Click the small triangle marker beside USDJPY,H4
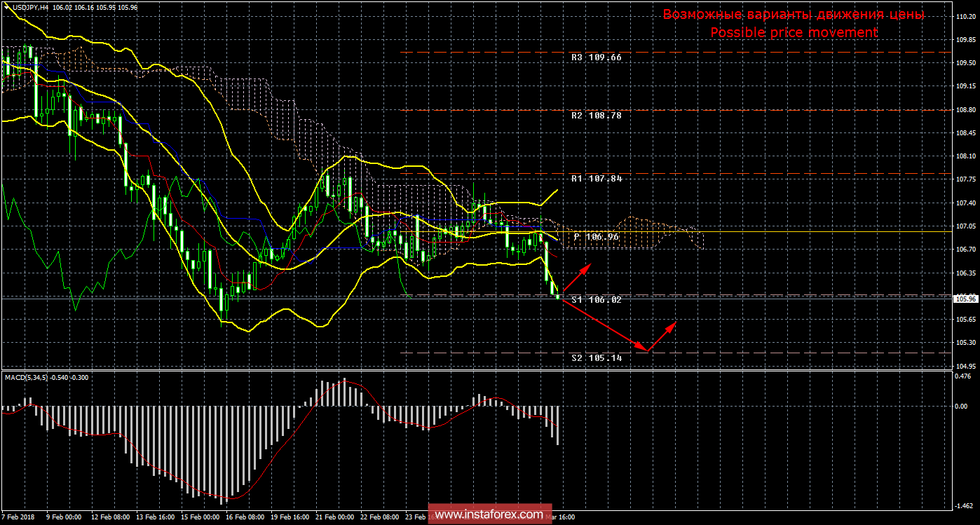Image resolution: width=980 pixels, height=525 pixels. (7, 7)
